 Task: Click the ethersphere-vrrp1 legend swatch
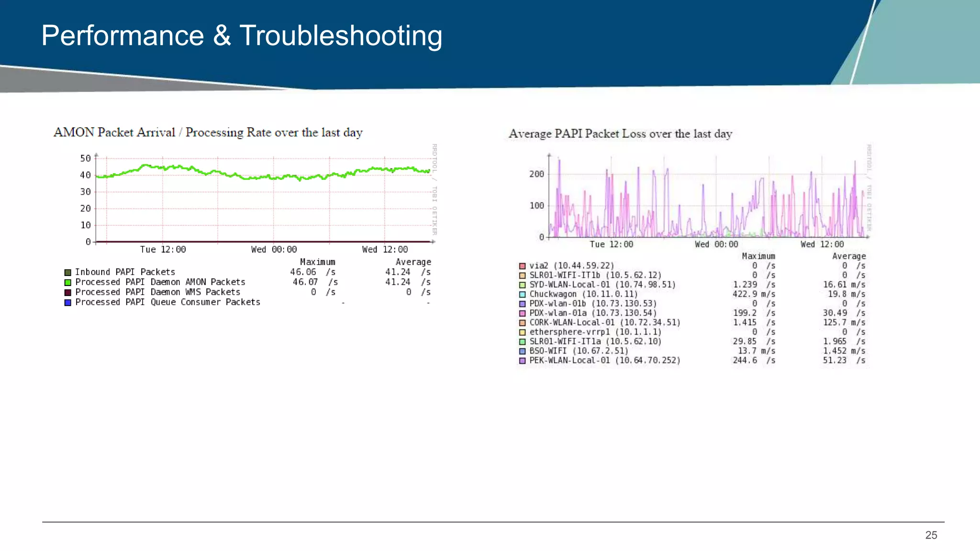pyautogui.click(x=523, y=332)
